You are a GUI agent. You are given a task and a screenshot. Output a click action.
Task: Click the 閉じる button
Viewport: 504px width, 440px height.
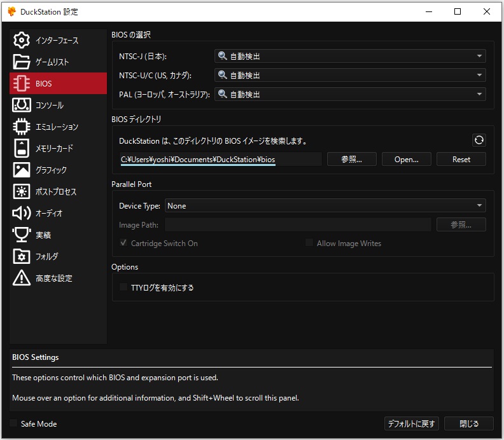point(468,423)
